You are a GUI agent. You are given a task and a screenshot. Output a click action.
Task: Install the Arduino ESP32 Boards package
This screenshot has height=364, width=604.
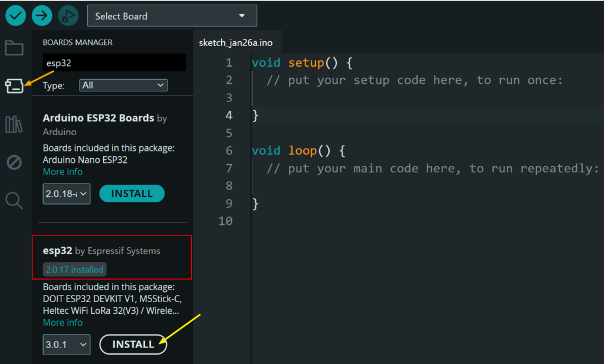(x=132, y=194)
